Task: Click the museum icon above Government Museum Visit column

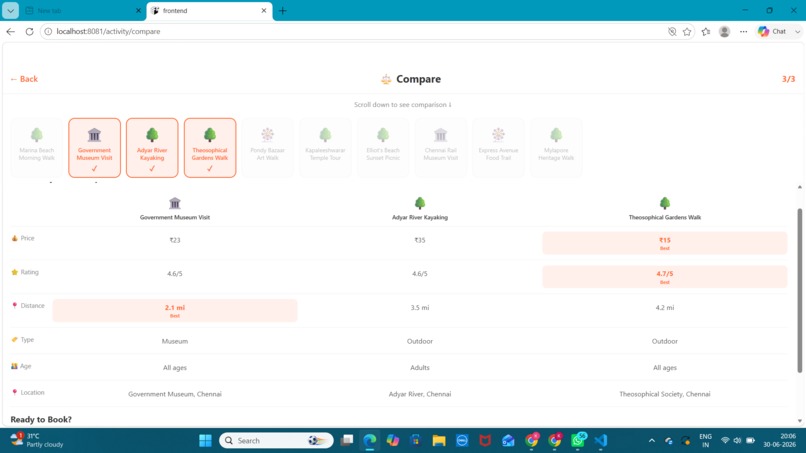Action: pyautogui.click(x=175, y=203)
